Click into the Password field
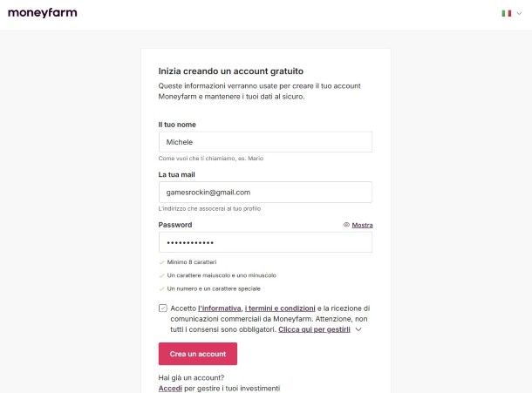The image size is (532, 393). tap(265, 241)
